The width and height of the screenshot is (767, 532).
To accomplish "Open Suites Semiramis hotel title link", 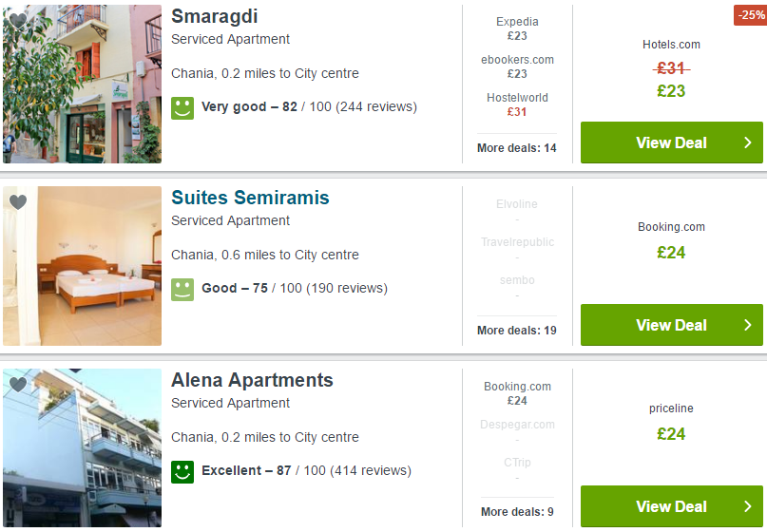I will (250, 198).
